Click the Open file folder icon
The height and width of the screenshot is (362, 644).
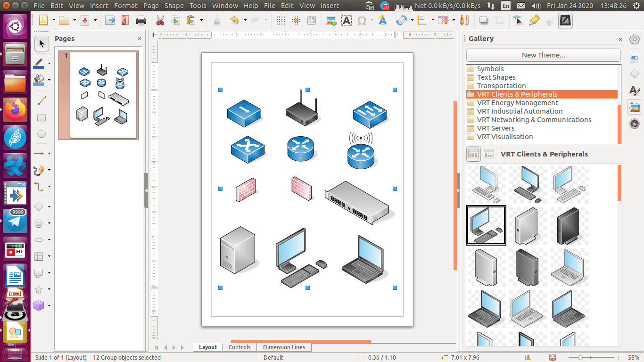tap(64, 20)
